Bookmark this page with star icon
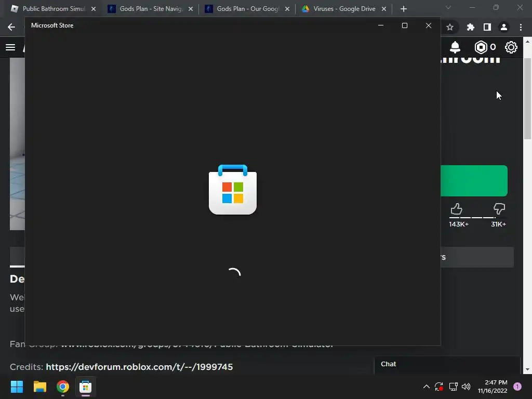This screenshot has height=399, width=532. point(450,27)
